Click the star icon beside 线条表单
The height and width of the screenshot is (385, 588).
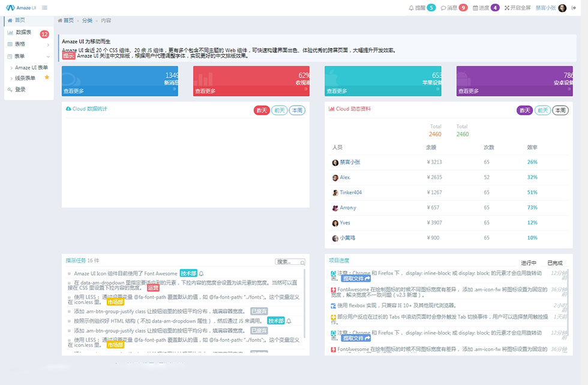point(47,77)
